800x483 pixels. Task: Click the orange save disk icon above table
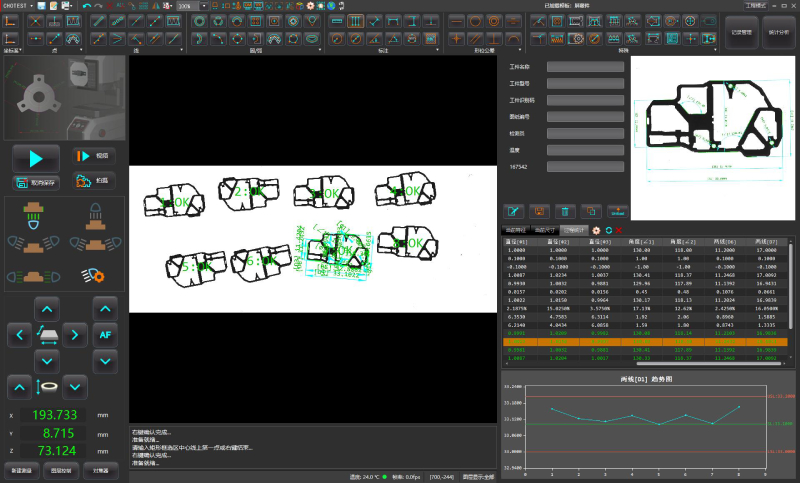coord(539,211)
